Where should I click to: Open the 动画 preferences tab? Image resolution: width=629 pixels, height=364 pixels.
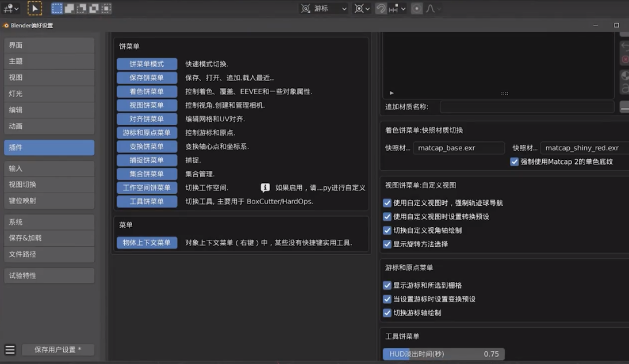[x=49, y=126]
